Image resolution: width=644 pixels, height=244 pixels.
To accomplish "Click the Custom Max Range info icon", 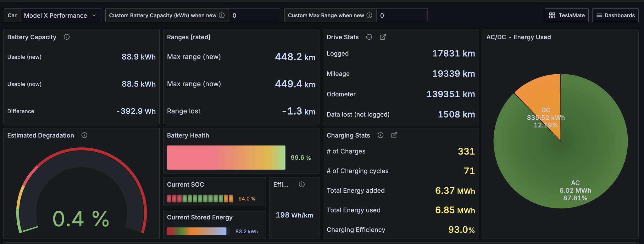I will [369, 15].
